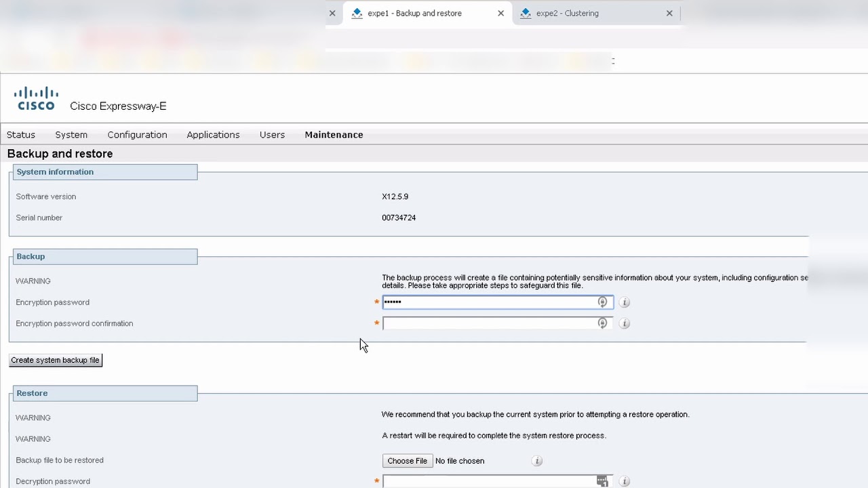Switch to expe2 - Clustering tab
This screenshot has width=868, height=488.
pos(596,13)
